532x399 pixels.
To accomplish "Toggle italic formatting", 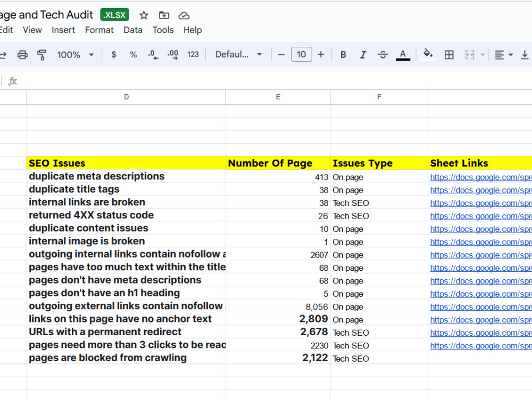I will pos(363,55).
